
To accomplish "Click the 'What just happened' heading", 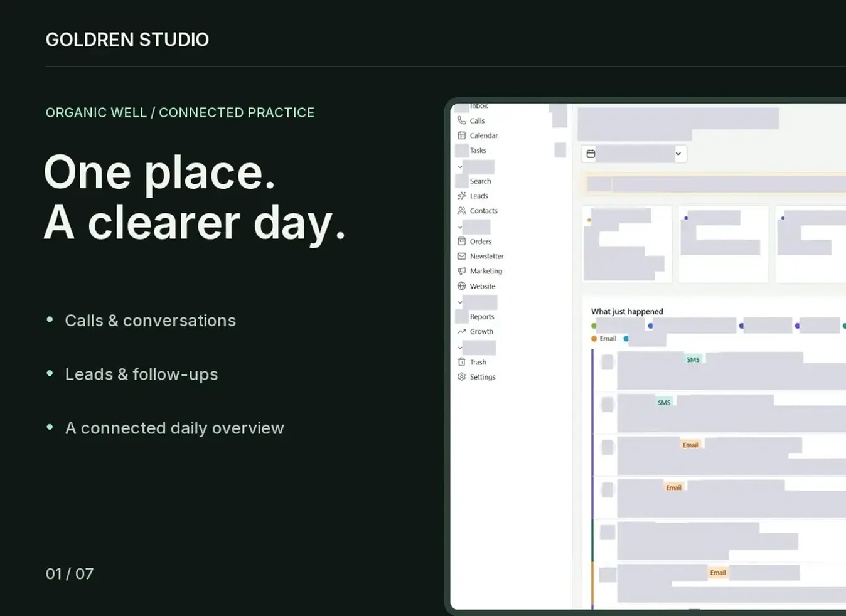I will tap(627, 311).
